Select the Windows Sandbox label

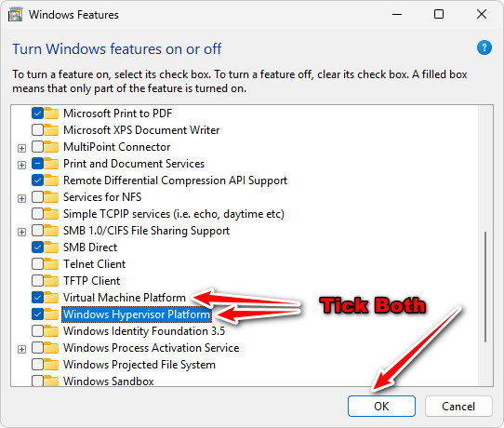(108, 381)
